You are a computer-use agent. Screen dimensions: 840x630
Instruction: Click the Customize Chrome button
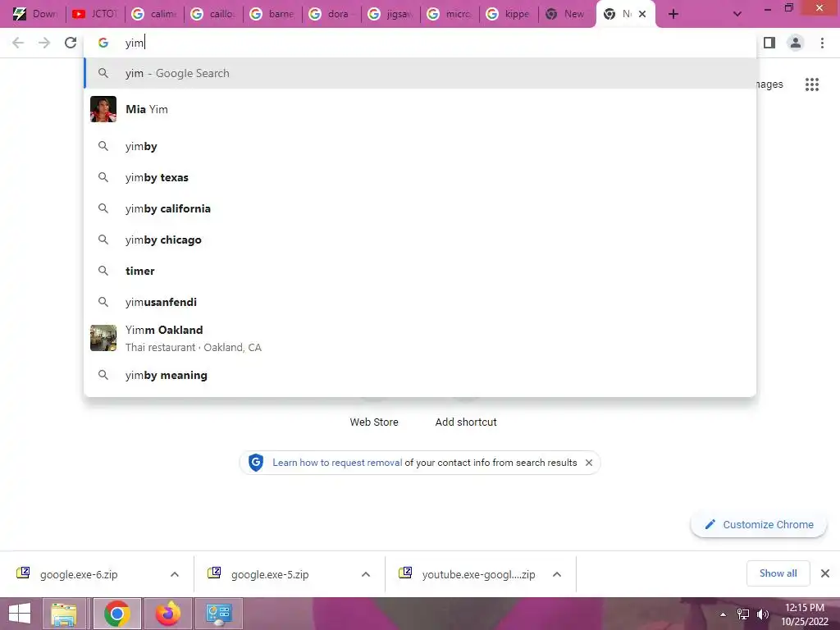click(x=759, y=524)
